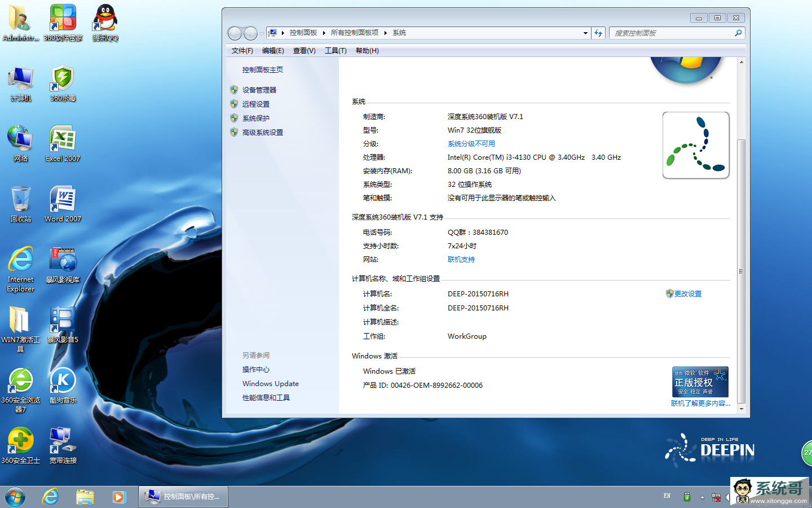The width and height of the screenshot is (812, 508).
Task: Open the 360安全浏览器7 desktop shortcut
Action: tap(21, 390)
